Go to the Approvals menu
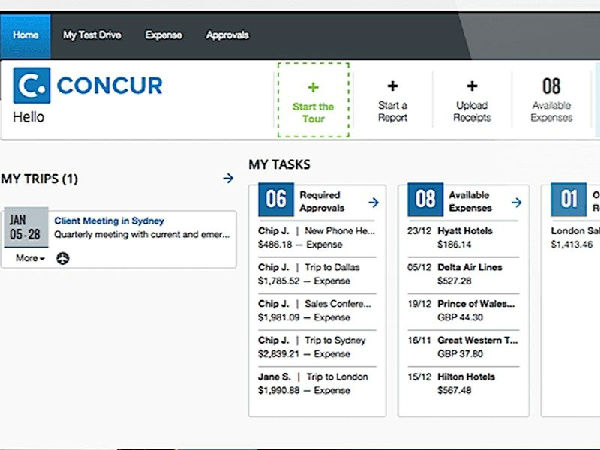Viewport: 600px width, 450px height. pyautogui.click(x=227, y=35)
